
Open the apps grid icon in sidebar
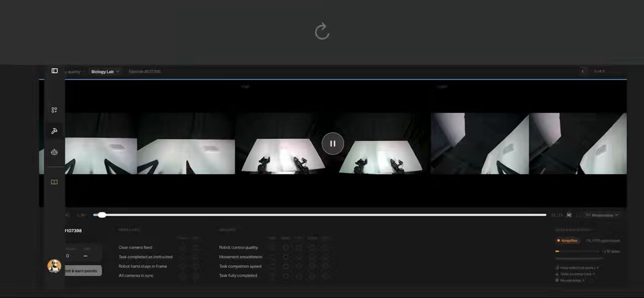click(54, 110)
